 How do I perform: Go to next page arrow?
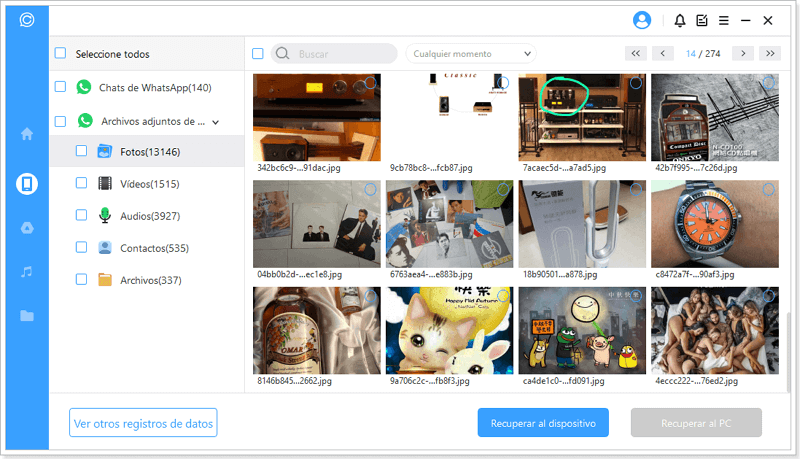pos(742,53)
